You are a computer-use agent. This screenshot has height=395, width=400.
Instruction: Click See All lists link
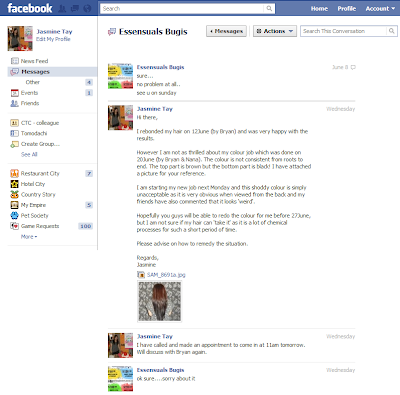pyautogui.click(x=29, y=154)
